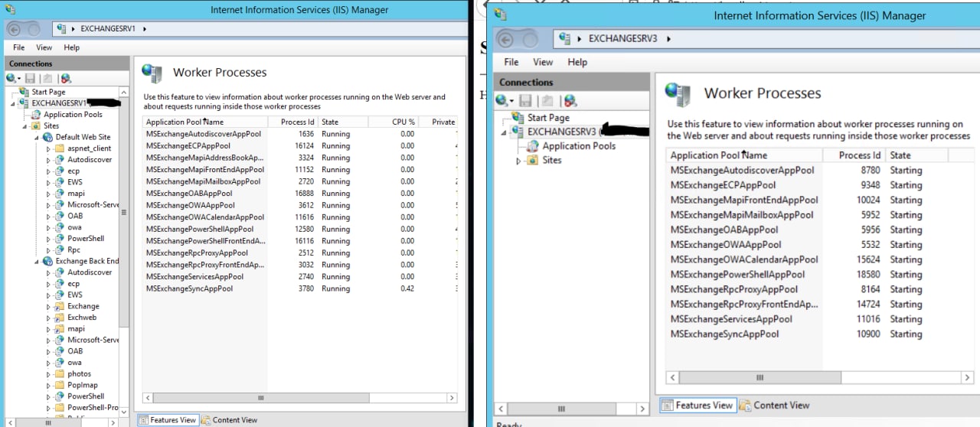This screenshot has width=980, height=427.
Task: Select Exchange Back End site node
Action: (87, 261)
